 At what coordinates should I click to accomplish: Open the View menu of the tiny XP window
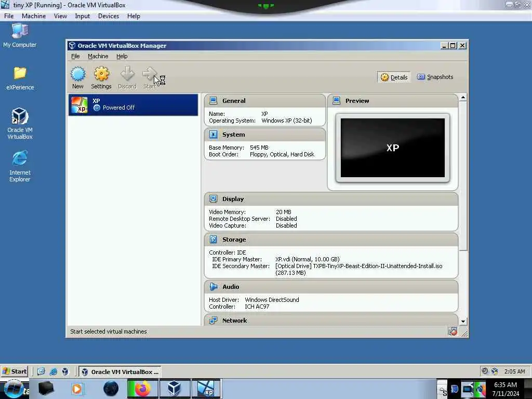(60, 16)
